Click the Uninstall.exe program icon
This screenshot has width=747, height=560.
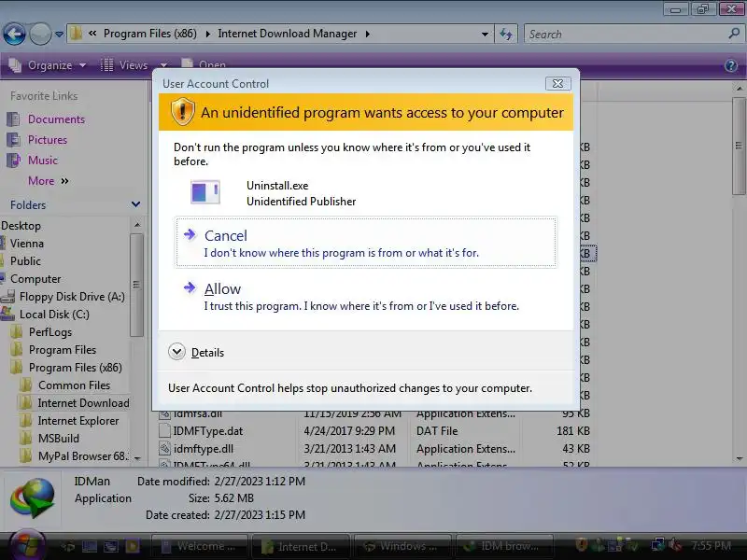coord(205,193)
